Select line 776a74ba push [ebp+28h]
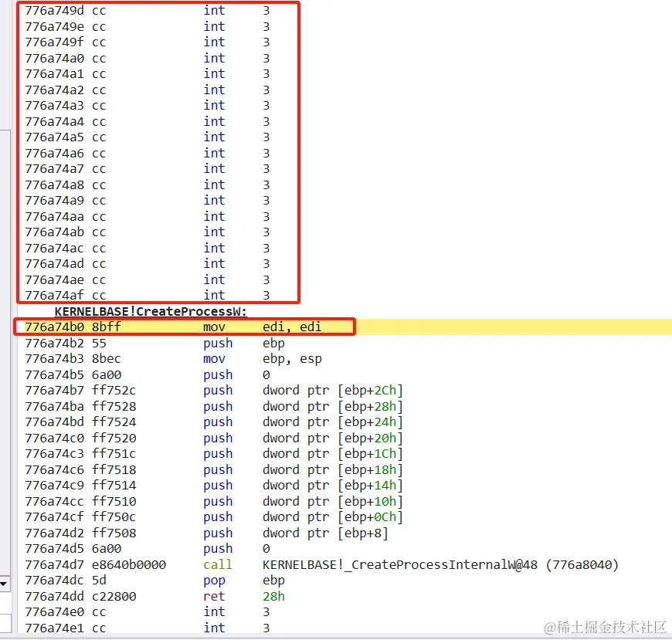This screenshot has height=640, width=672. (214, 406)
